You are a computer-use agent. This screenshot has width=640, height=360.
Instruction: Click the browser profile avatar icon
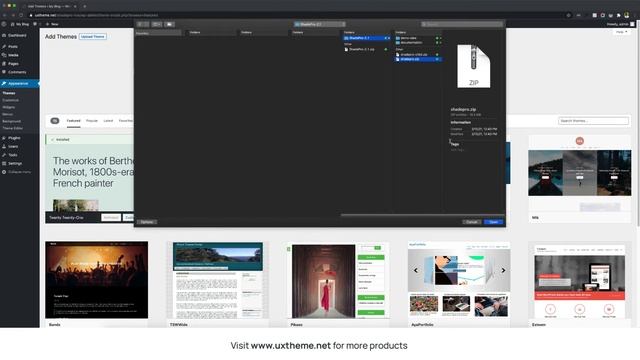[x=627, y=15]
